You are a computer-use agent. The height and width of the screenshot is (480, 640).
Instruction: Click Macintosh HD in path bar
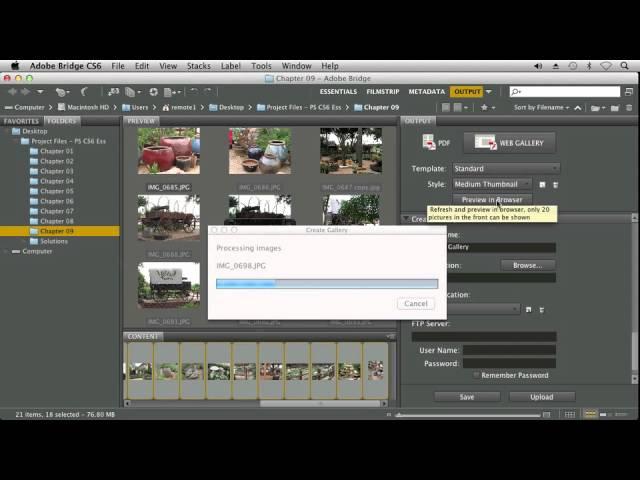pyautogui.click(x=84, y=107)
